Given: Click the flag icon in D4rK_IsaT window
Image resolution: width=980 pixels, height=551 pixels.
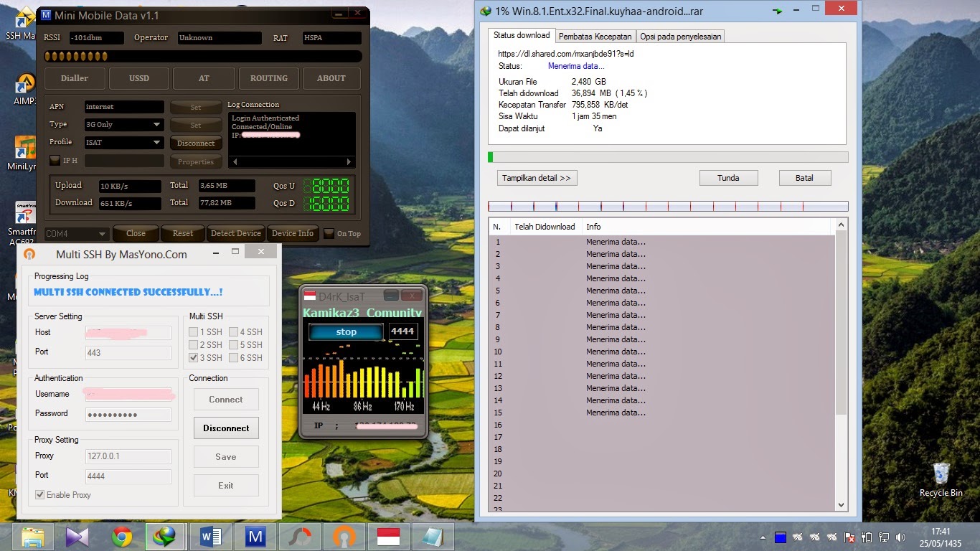Looking at the screenshot, I should tap(310, 296).
